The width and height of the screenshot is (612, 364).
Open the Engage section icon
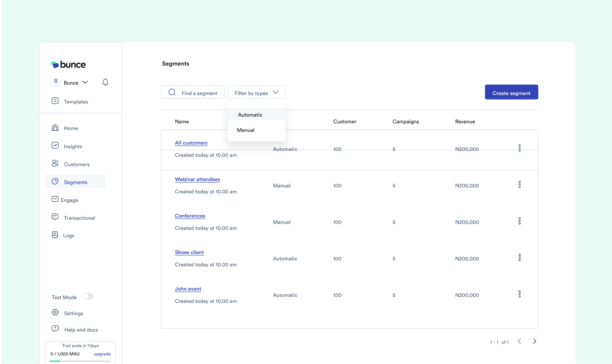55,199
